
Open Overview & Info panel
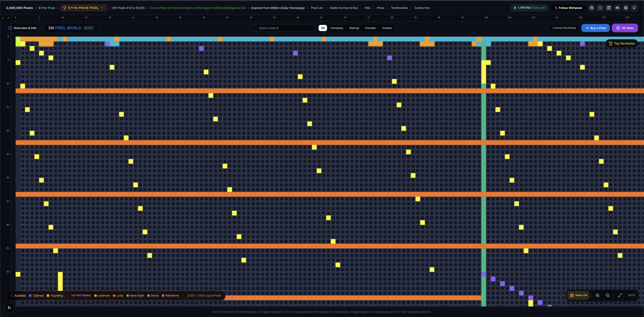point(23,28)
